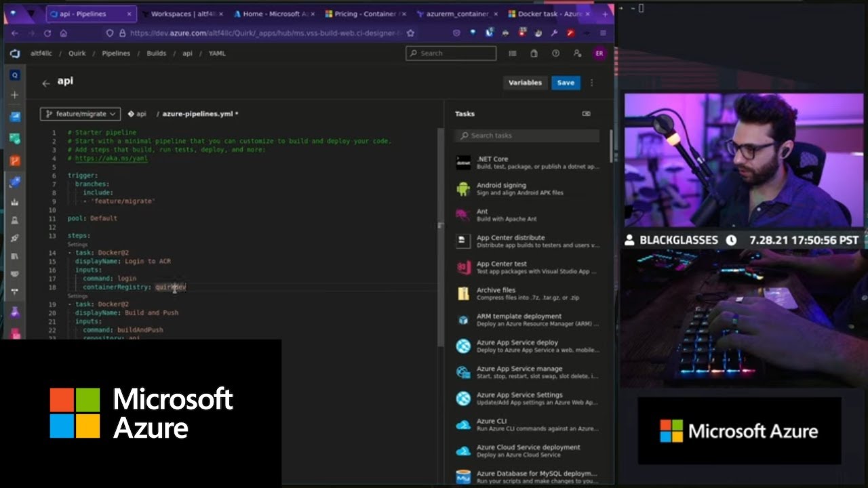Click Settings above first Docker@2 task
The width and height of the screenshot is (868, 488).
[x=77, y=244]
